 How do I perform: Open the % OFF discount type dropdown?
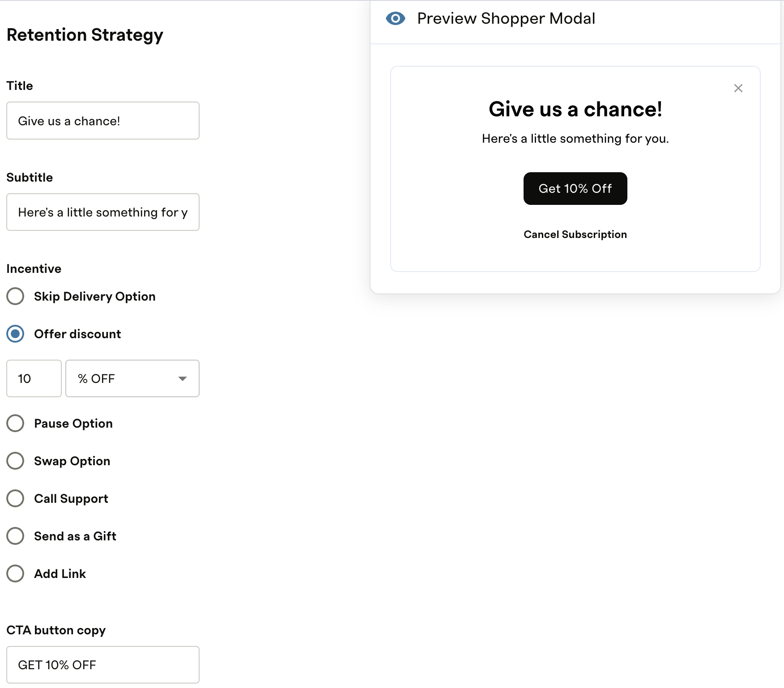pyautogui.click(x=132, y=378)
